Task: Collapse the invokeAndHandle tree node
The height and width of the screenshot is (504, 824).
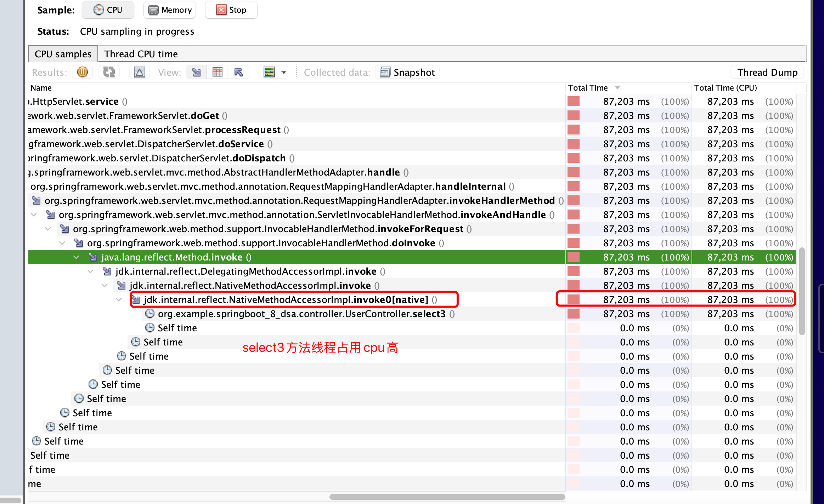Action: tap(34, 215)
